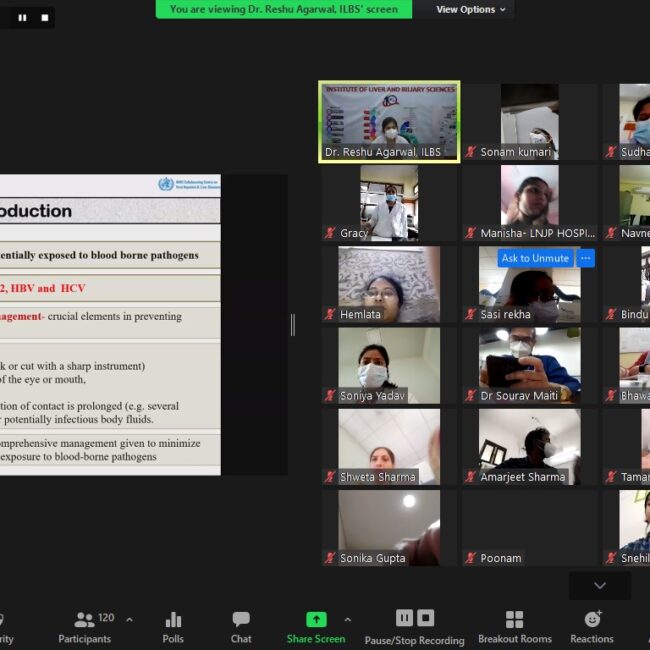Click the green Share Screen icon

coord(316,619)
